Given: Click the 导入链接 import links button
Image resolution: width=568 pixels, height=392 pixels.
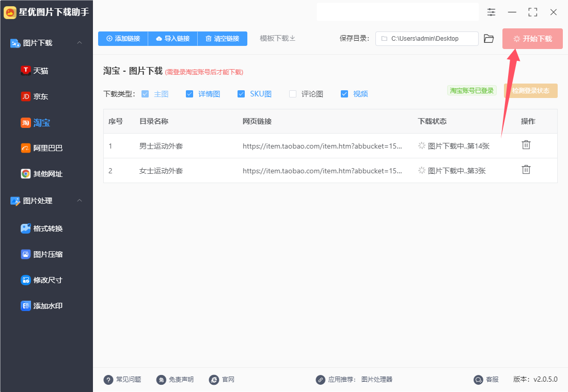Looking at the screenshot, I should pos(173,38).
